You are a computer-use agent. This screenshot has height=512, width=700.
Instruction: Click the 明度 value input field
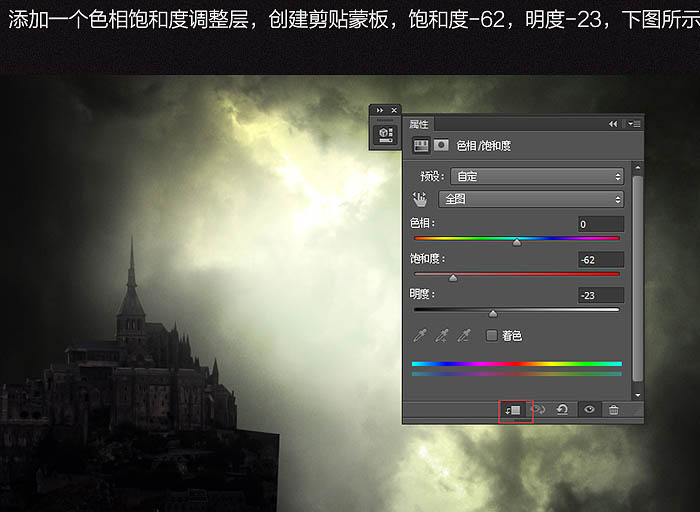(x=601, y=295)
